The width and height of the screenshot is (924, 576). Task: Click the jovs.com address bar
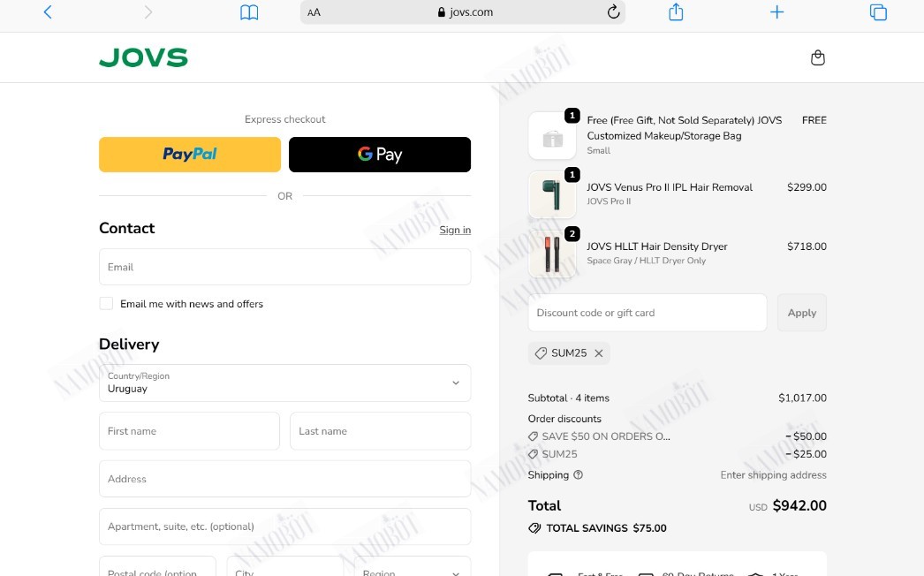463,12
